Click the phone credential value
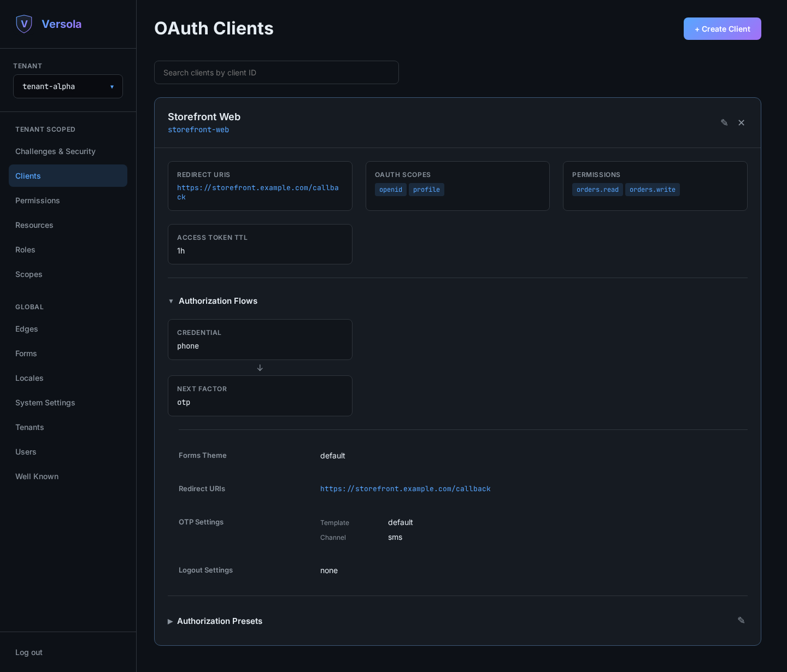 [188, 346]
